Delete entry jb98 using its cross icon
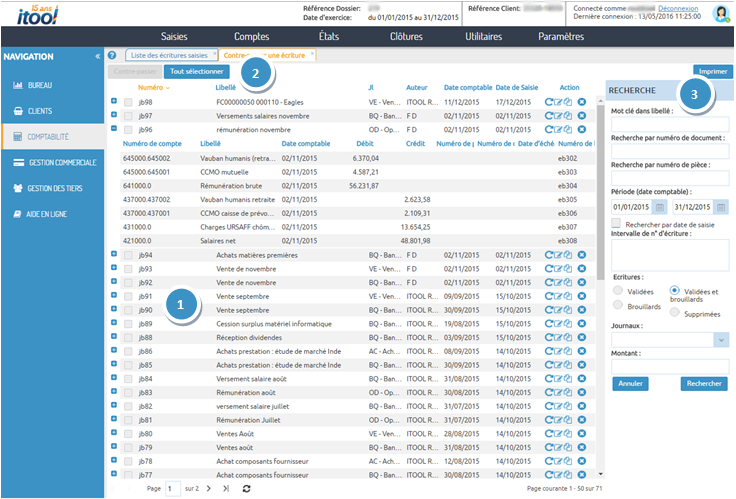The height and width of the screenshot is (499, 736). tap(582, 102)
